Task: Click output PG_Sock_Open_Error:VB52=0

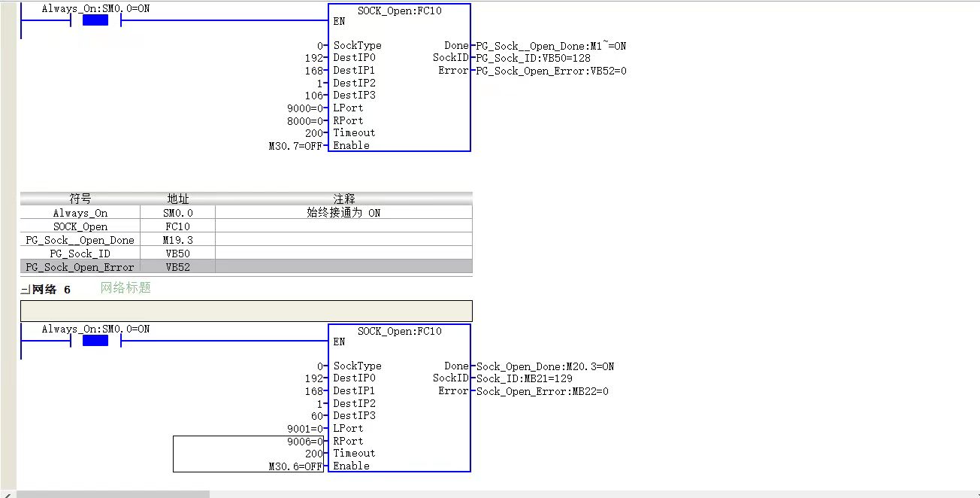Action: [x=551, y=71]
